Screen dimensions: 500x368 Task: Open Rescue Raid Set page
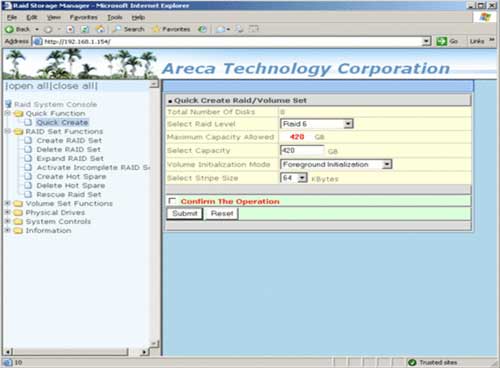tap(69, 195)
